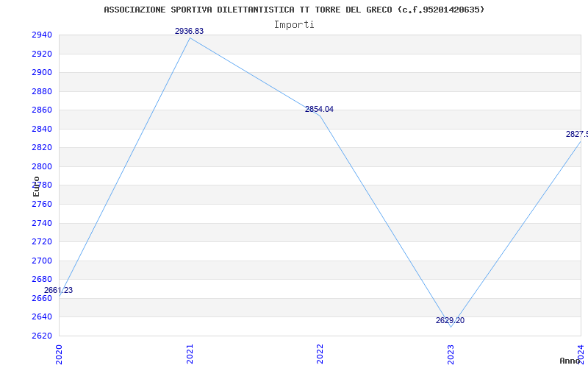The image size is (588, 368).
Task: Click the 2024 x-axis year label
Action: click(x=581, y=355)
